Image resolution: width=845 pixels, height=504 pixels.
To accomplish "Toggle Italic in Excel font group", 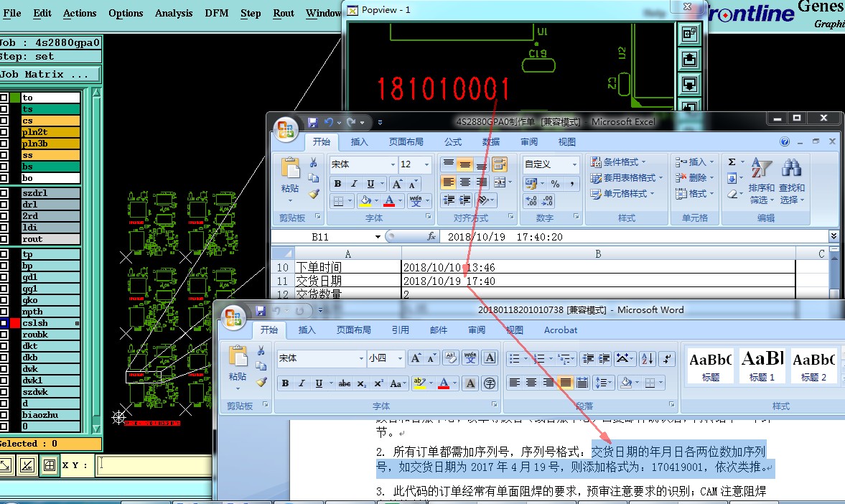I will pyautogui.click(x=353, y=184).
